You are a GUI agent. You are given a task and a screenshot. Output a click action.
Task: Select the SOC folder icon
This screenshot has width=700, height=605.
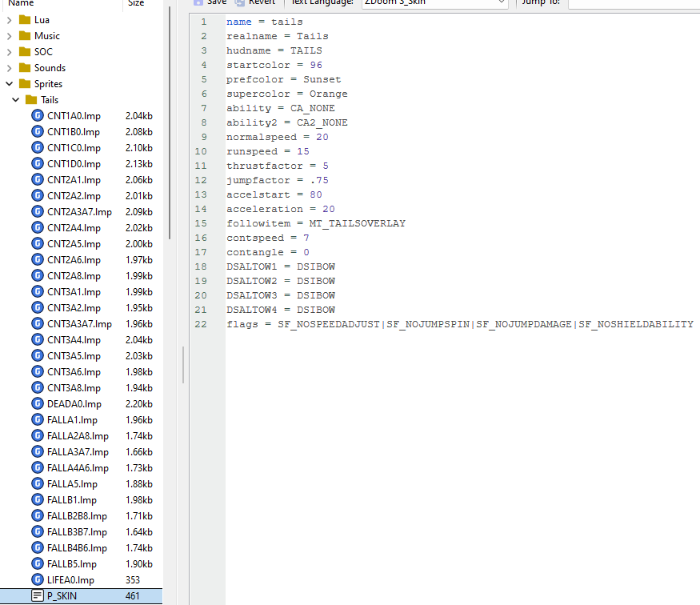point(25,52)
